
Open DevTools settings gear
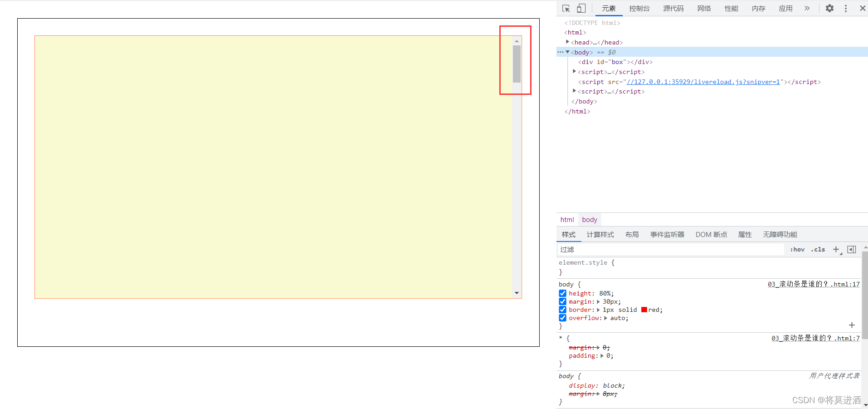(x=829, y=8)
